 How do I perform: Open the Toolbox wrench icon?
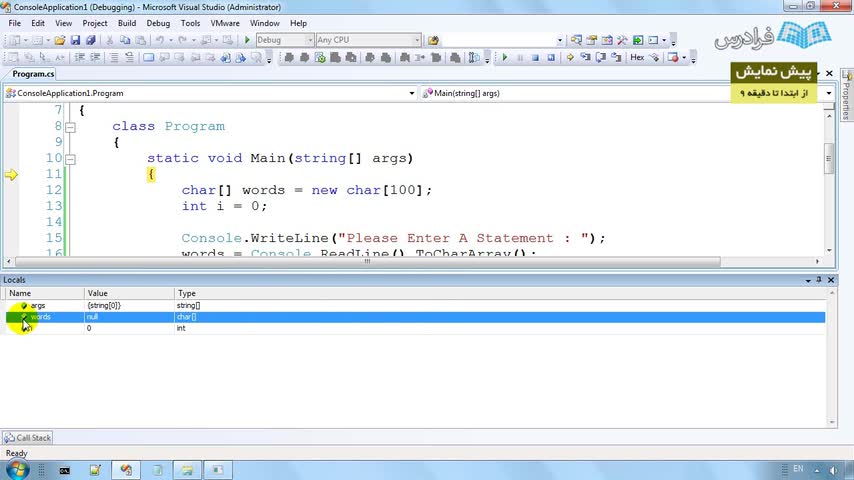622,40
